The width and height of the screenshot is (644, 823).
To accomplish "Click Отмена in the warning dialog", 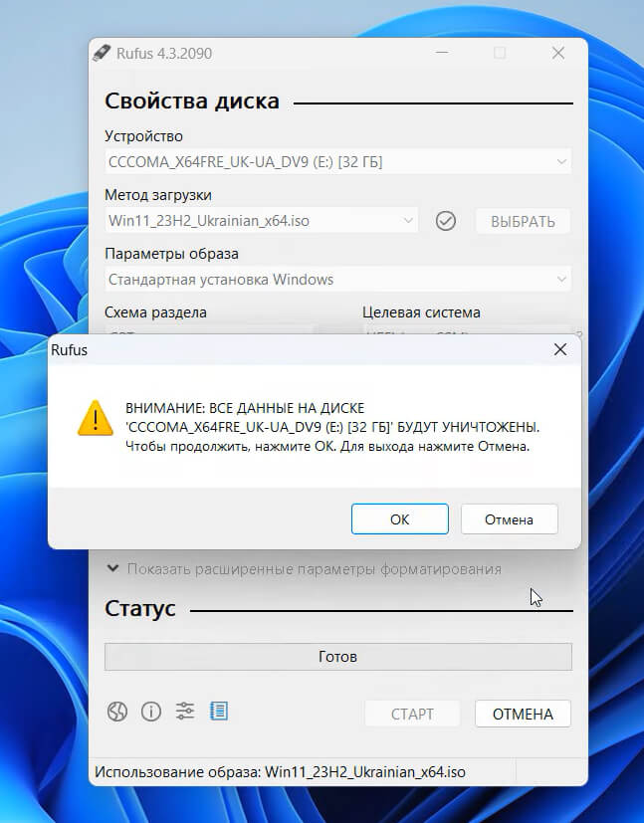I will 509,518.
